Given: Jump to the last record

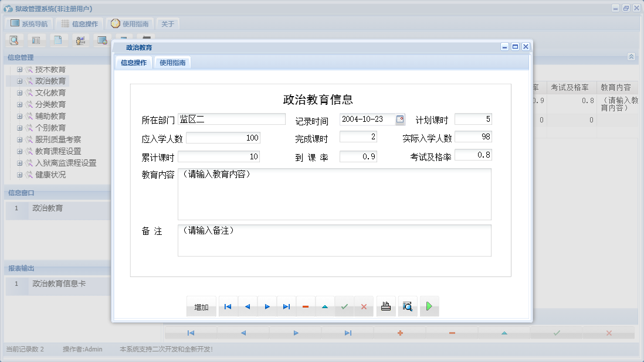Looking at the screenshot, I should point(286,306).
